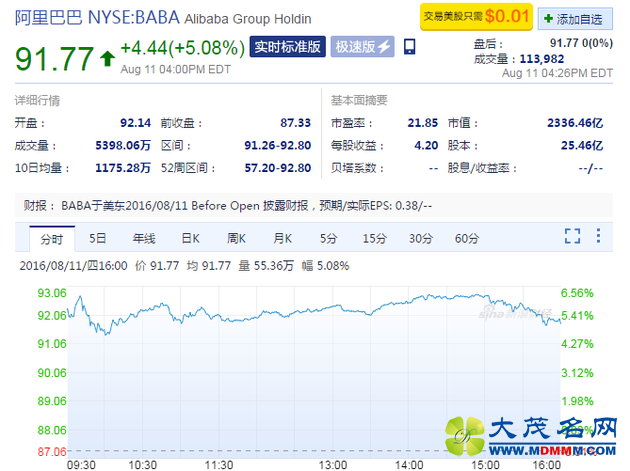Image resolution: width=630 pixels, height=471 pixels.
Task: Click the green plus 添加自选 button
Action: [575, 18]
